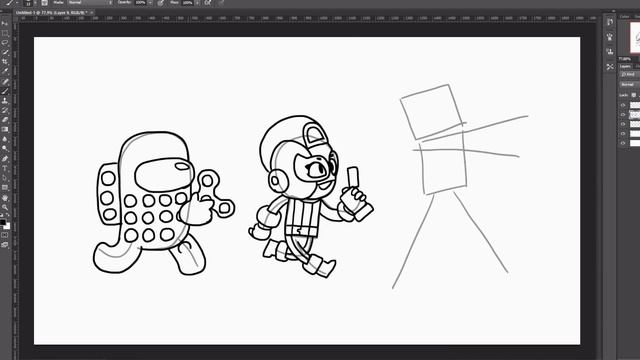640x360 pixels.
Task: Select the Horizontal Type tool
Action: coord(5,168)
